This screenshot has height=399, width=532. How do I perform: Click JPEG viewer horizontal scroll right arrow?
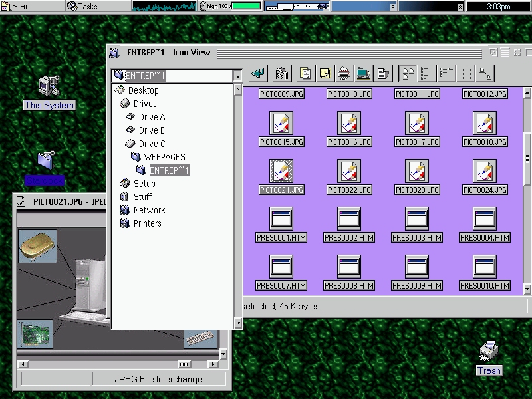(x=213, y=364)
